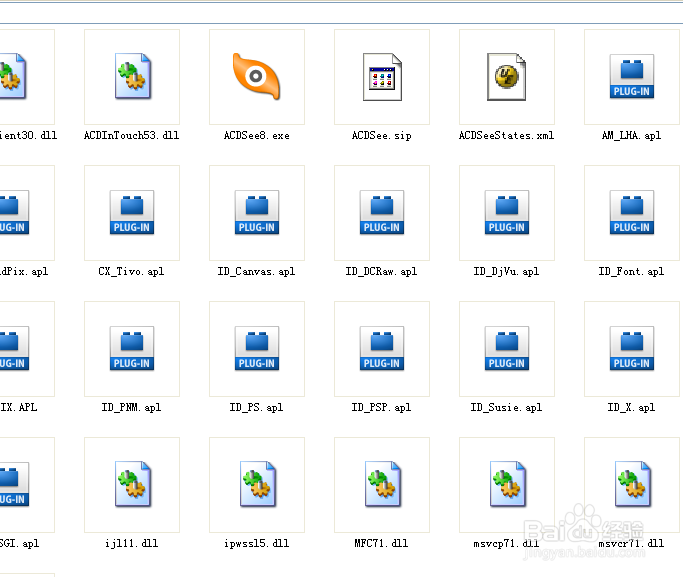Select the ACDInTouch53.dll file icon
The width and height of the screenshot is (683, 577).
click(x=133, y=76)
